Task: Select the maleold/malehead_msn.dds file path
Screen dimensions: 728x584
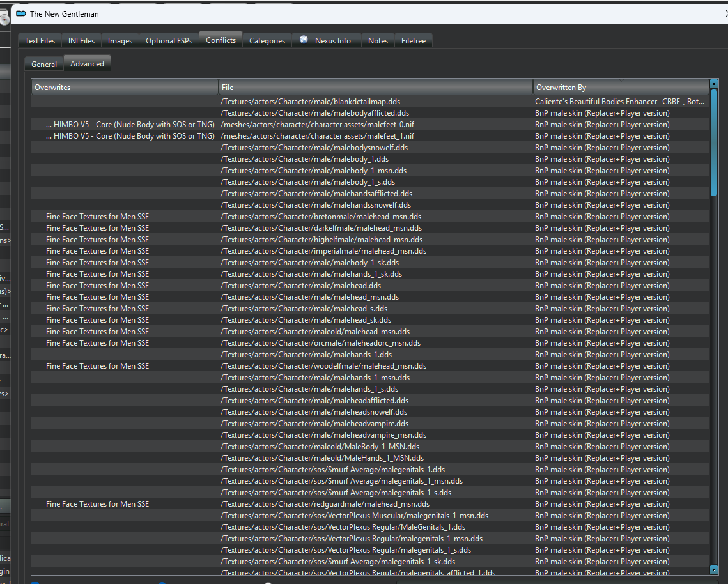Action: click(315, 332)
